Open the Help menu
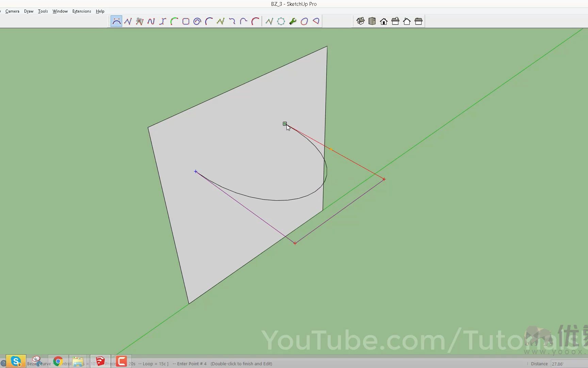 coord(100,11)
